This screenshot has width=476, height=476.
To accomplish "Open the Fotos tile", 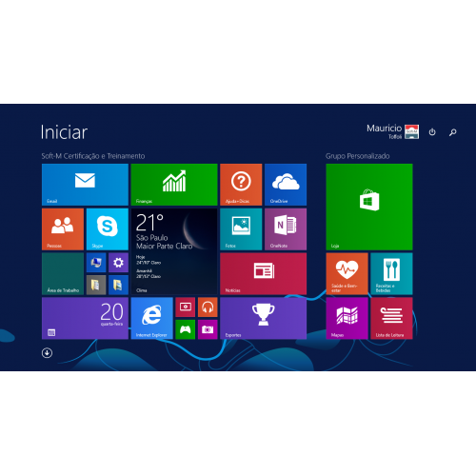I will tap(241, 229).
